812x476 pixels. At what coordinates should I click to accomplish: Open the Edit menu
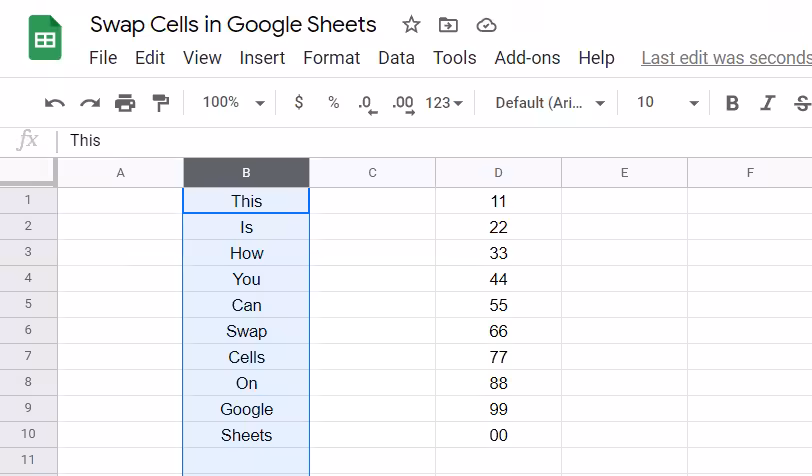click(x=150, y=57)
